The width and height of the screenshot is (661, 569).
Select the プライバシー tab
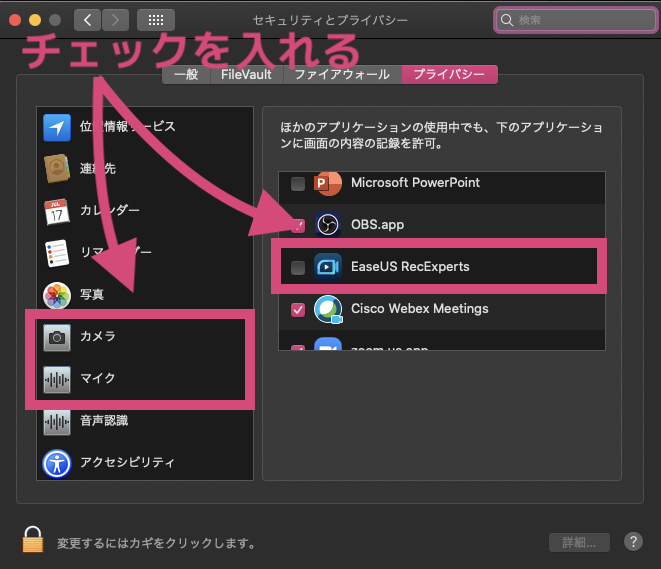pos(449,75)
